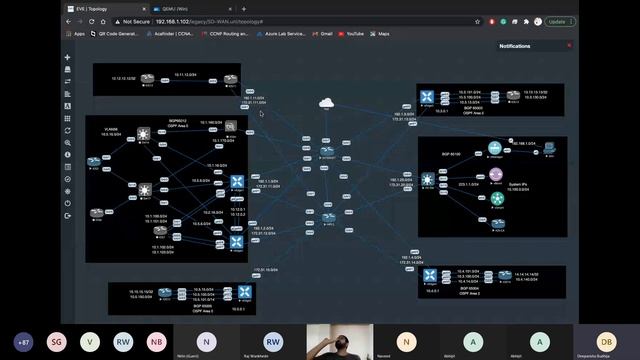This screenshot has width=640, height=360.
Task: Select the router node labeled 15.15.15.15/32
Action: (x=165, y=293)
